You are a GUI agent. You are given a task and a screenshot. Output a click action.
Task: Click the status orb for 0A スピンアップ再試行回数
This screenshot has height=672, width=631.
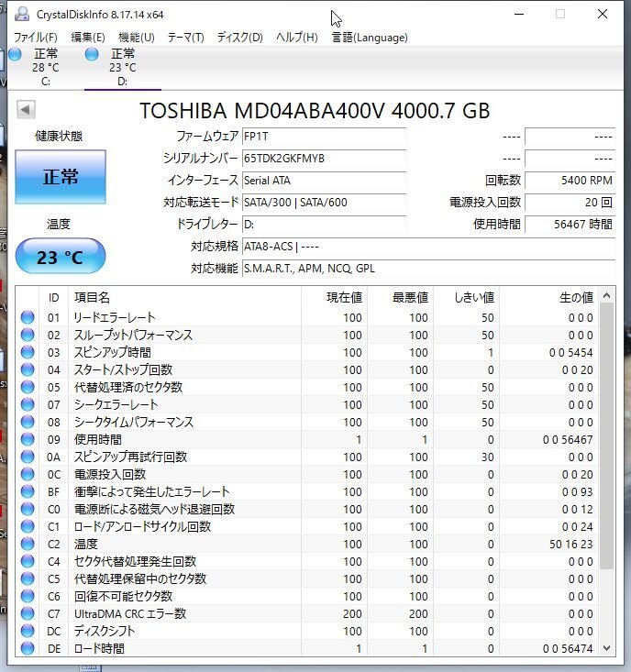pos(28,457)
